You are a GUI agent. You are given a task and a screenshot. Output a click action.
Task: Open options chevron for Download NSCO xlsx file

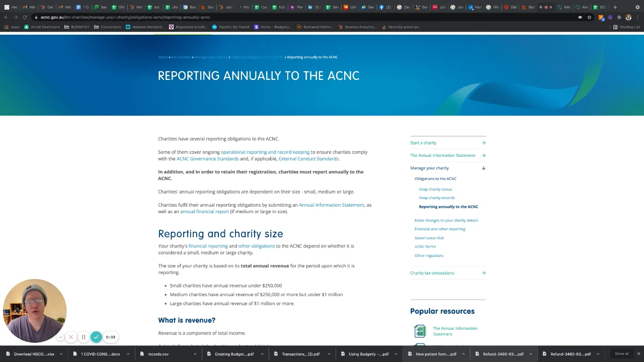coord(61,354)
